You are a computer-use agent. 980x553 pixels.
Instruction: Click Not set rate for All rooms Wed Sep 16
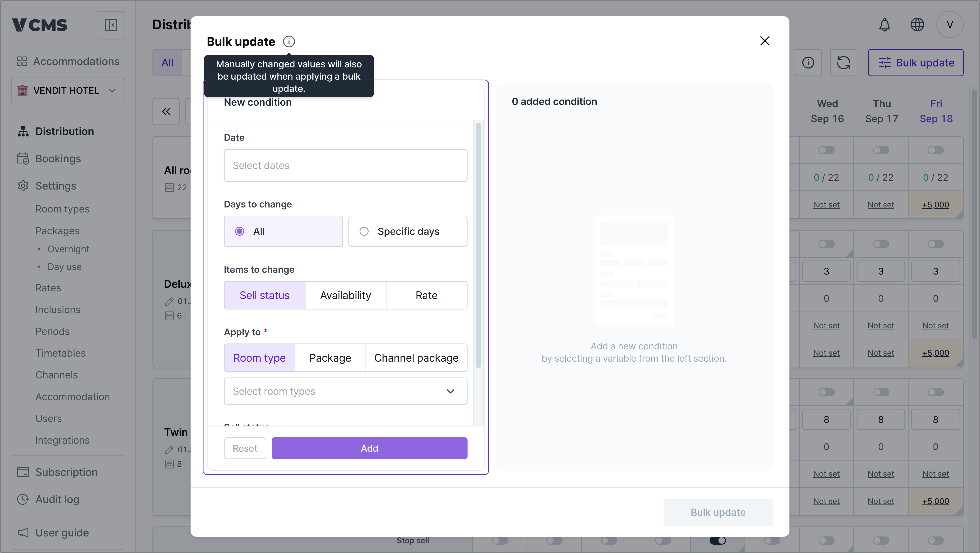pyautogui.click(x=826, y=205)
